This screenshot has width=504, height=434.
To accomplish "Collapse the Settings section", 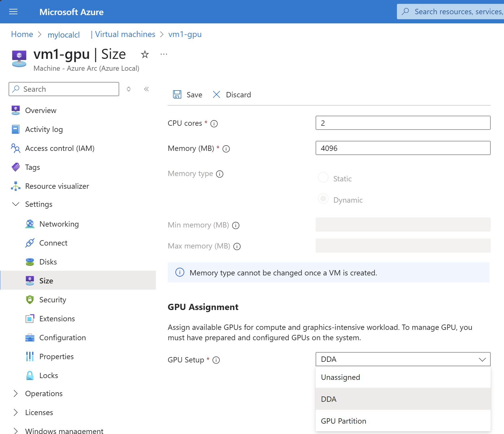I will coord(16,204).
